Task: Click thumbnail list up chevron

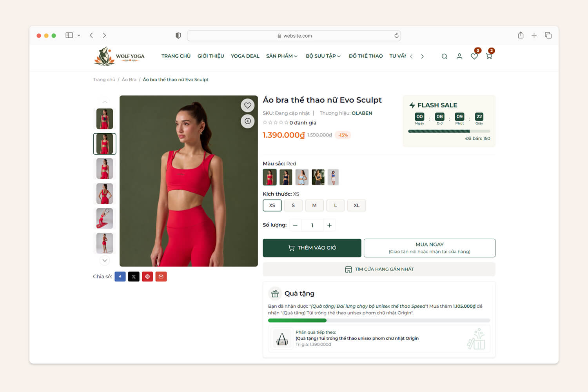Action: [x=105, y=102]
